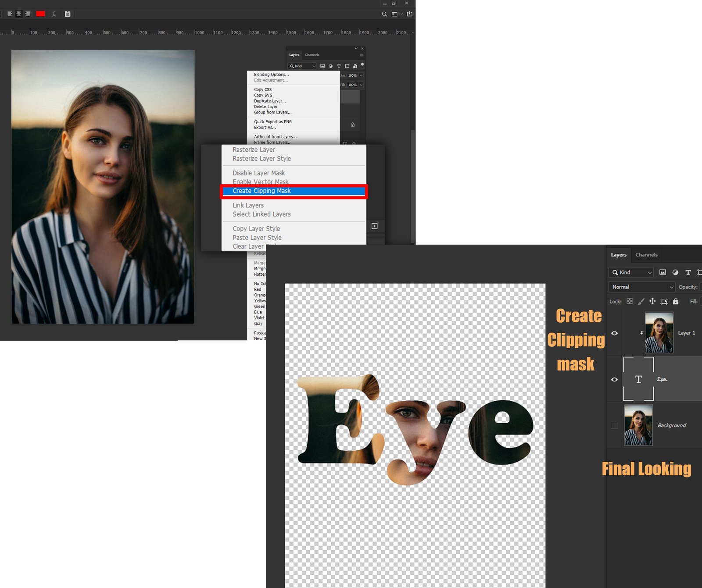The height and width of the screenshot is (588, 702).
Task: Open the red text color swatch
Action: point(40,14)
